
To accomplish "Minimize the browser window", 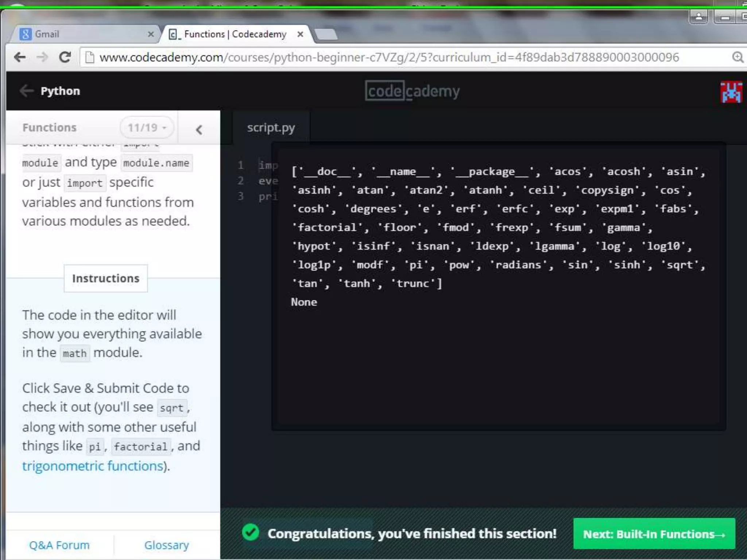I will point(725,17).
